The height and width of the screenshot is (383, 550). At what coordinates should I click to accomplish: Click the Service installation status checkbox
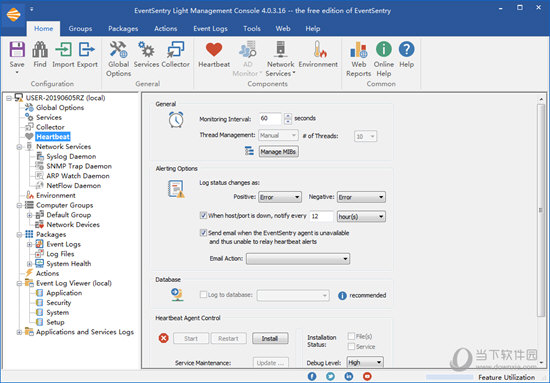coord(351,347)
